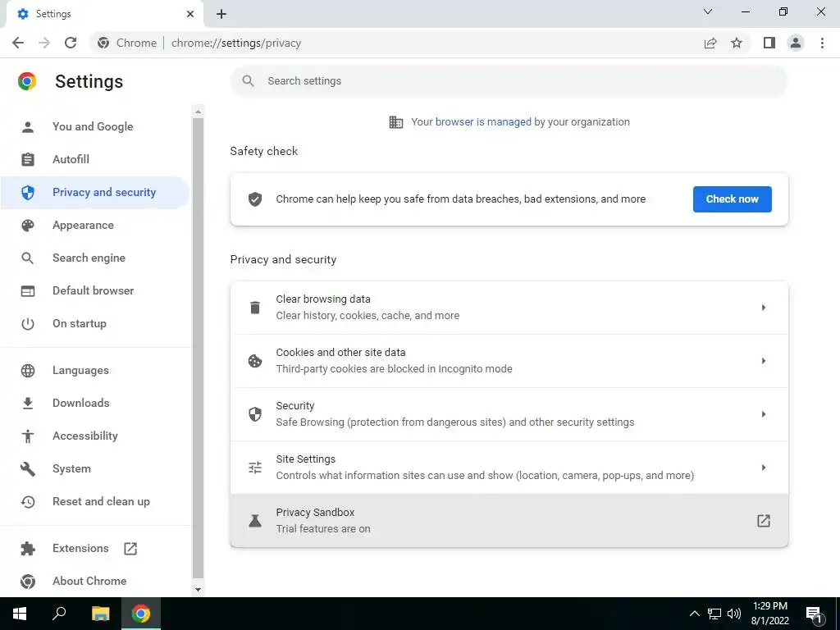Open the side panel icon
This screenshot has height=630, width=840.
point(769,43)
